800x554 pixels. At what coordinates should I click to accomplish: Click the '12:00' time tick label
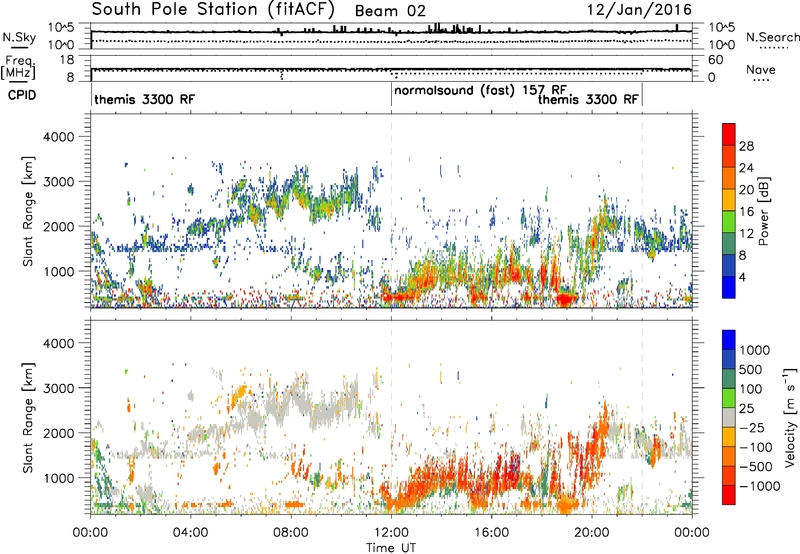pyautogui.click(x=391, y=533)
